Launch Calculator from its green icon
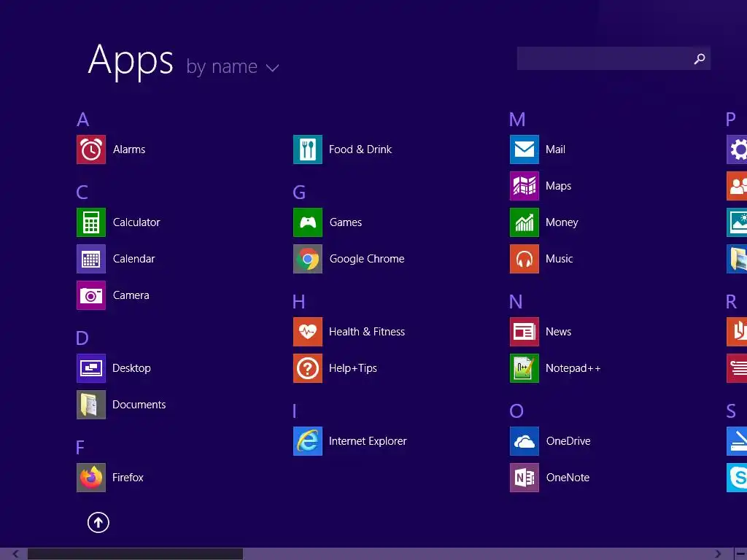The image size is (747, 560). [x=91, y=222]
